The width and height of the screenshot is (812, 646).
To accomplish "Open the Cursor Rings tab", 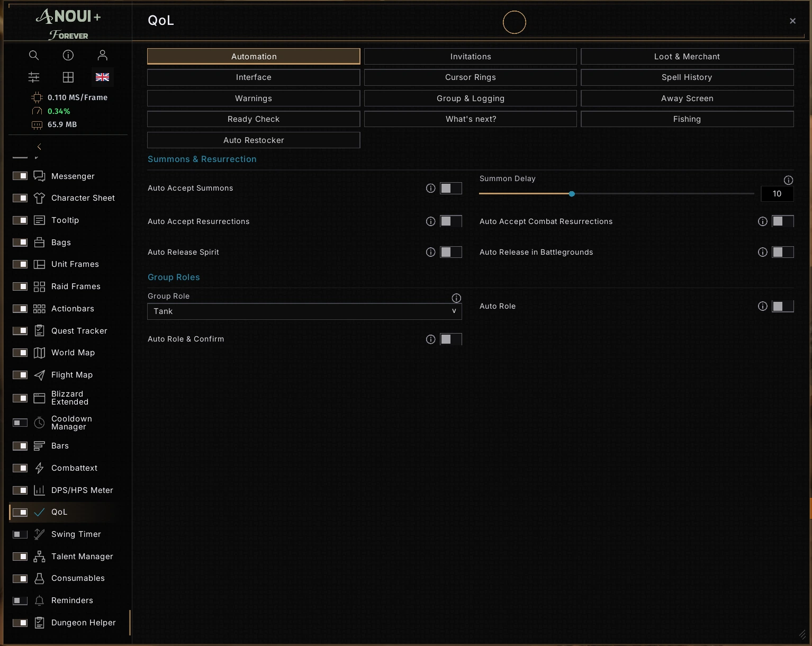I will (471, 77).
